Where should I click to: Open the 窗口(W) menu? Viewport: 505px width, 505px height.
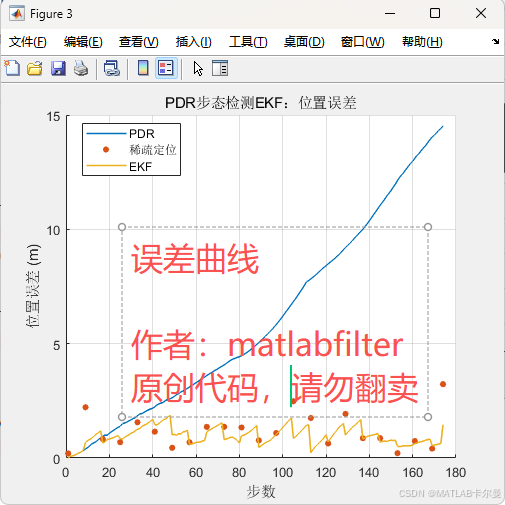[363, 42]
